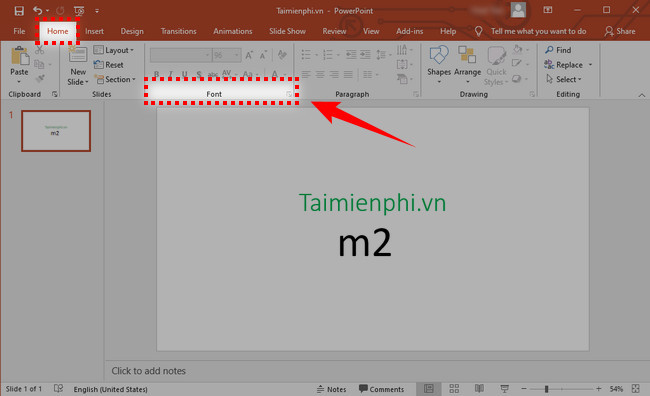Click the Replace icon
Image resolution: width=650 pixels, height=396 pixels.
[549, 64]
